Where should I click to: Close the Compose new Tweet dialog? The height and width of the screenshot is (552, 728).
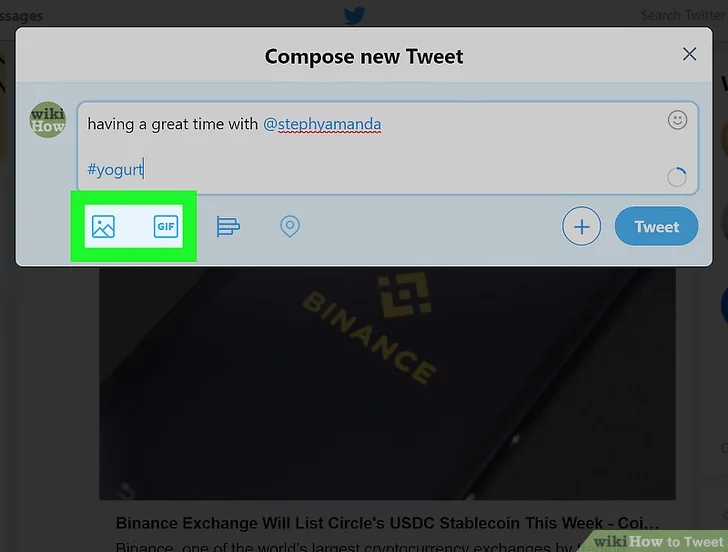[689, 54]
